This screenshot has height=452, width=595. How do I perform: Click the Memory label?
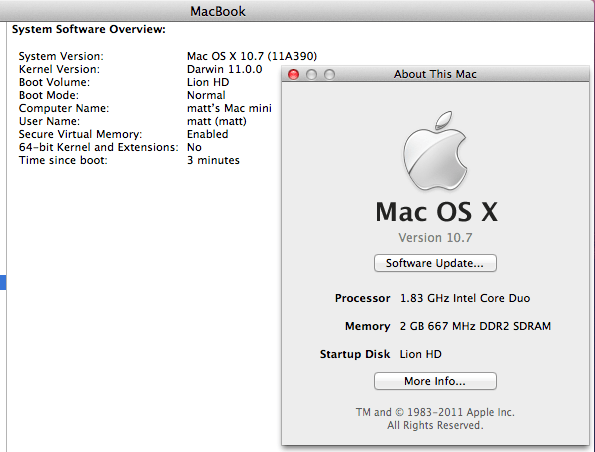(367, 326)
